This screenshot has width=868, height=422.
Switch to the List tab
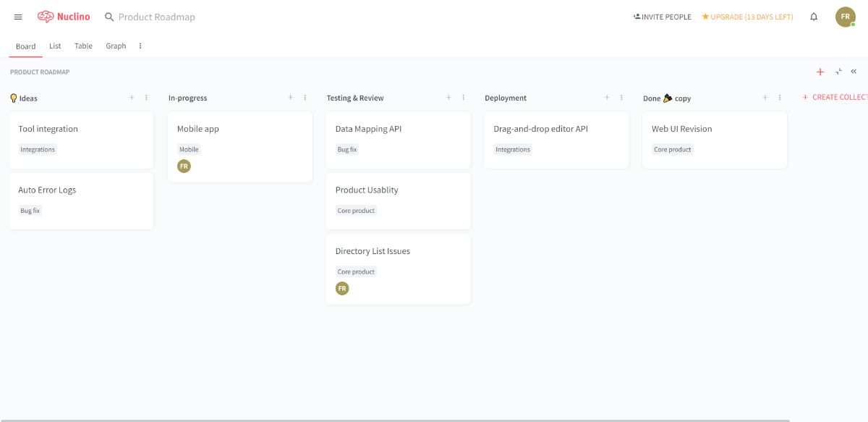[x=55, y=46]
